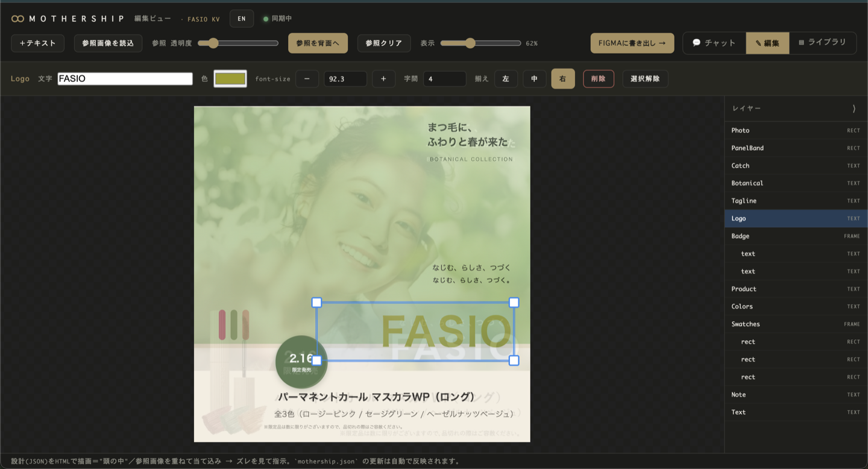Image resolution: width=868 pixels, height=469 pixels.
Task: Click the bottom-right handle of FASIO selection
Action: (514, 360)
